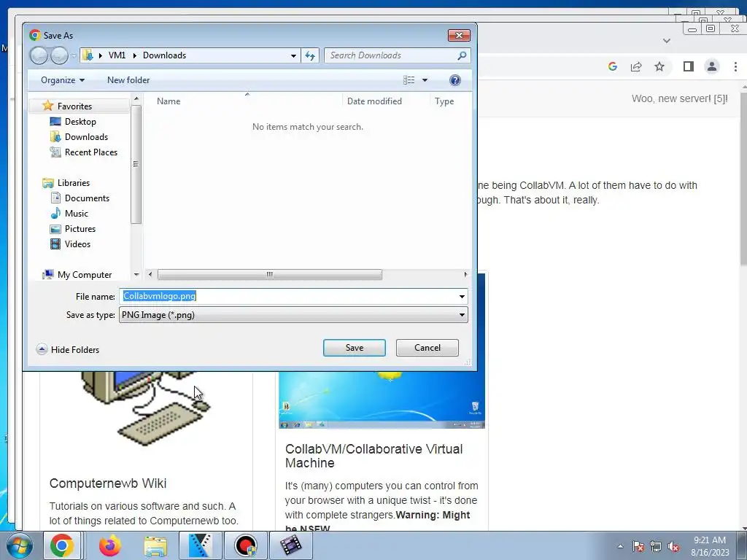The image size is (747, 560).
Task: Click the horizontal scrollbar of file list
Action: click(x=270, y=274)
